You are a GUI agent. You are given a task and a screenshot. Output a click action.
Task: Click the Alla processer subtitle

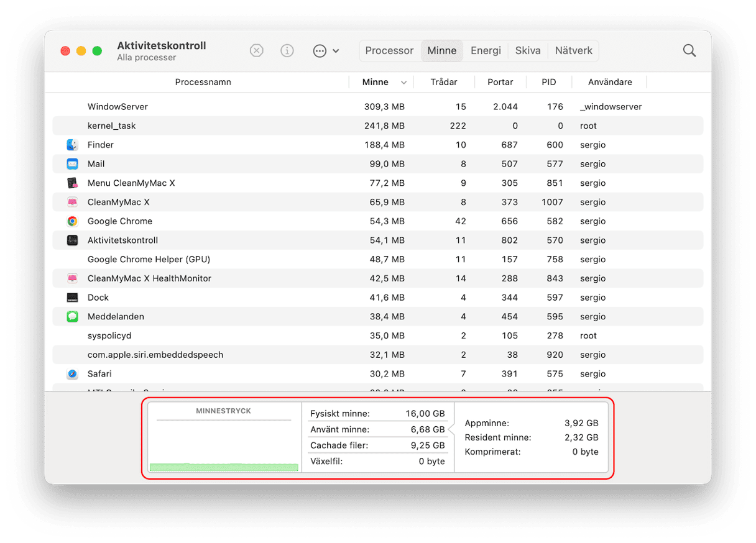[x=147, y=58]
